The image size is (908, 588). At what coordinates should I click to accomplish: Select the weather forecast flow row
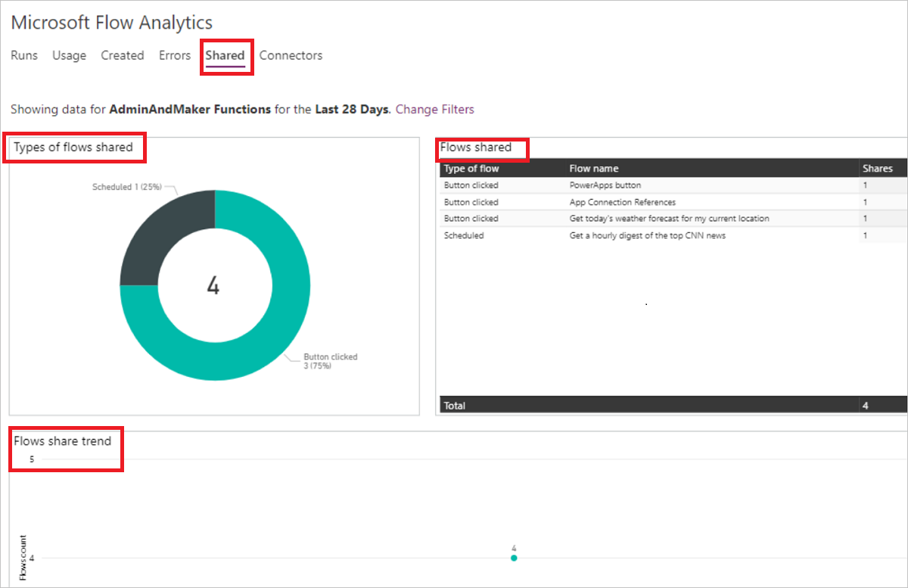coord(669,219)
